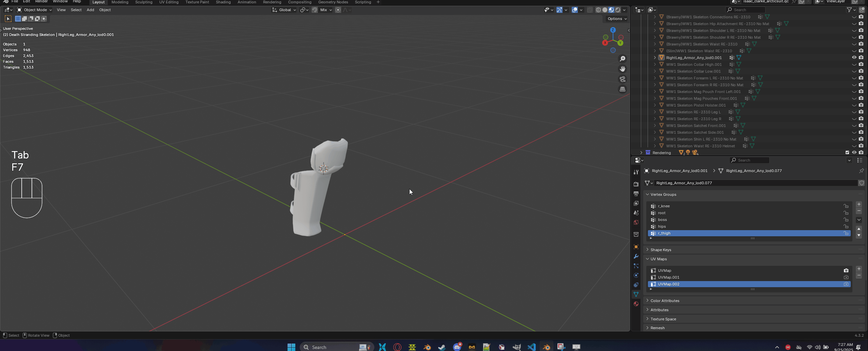Switch perspective/orthographic with the grid icon
Viewport: 868px width, 351px height.
[x=623, y=89]
